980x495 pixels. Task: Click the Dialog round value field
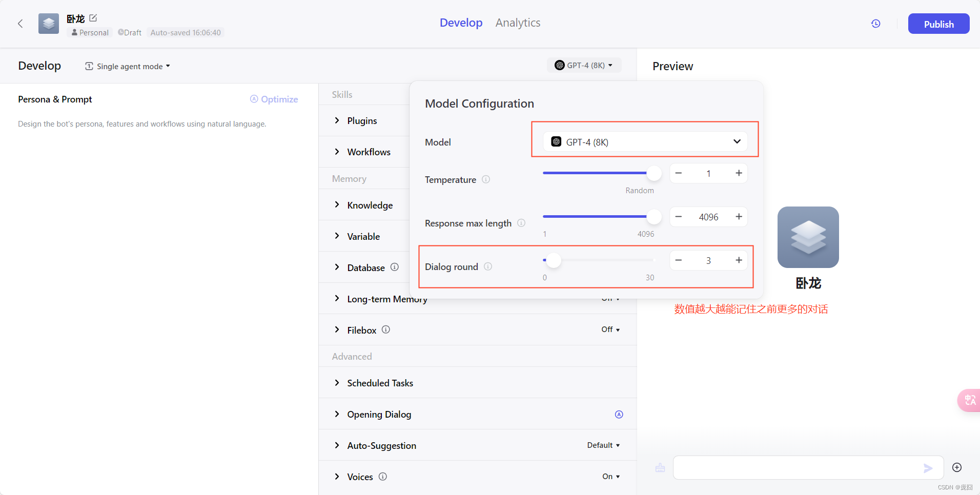[708, 260]
